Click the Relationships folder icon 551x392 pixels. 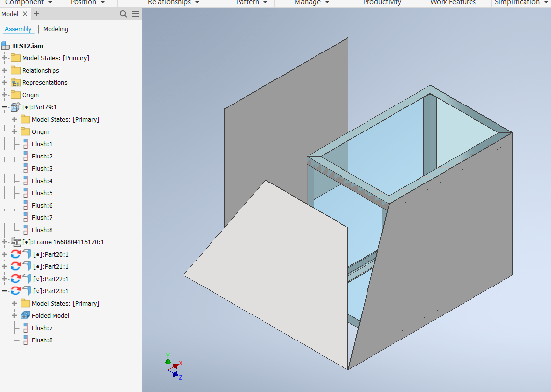pyautogui.click(x=16, y=70)
